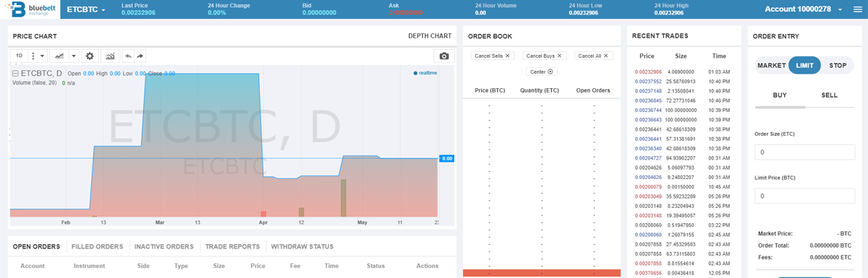
Task: Click the May label on chart time axis
Action: 362,222
